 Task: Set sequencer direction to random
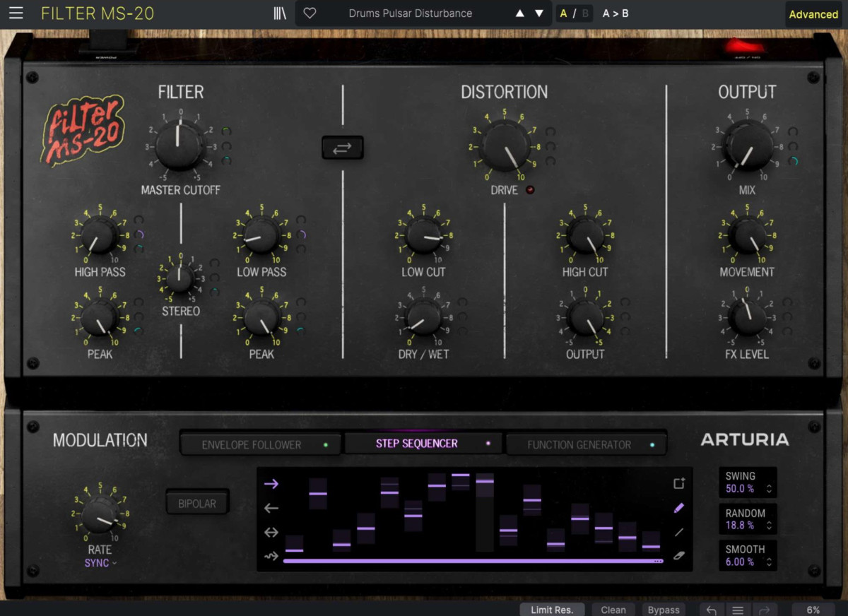tap(271, 556)
